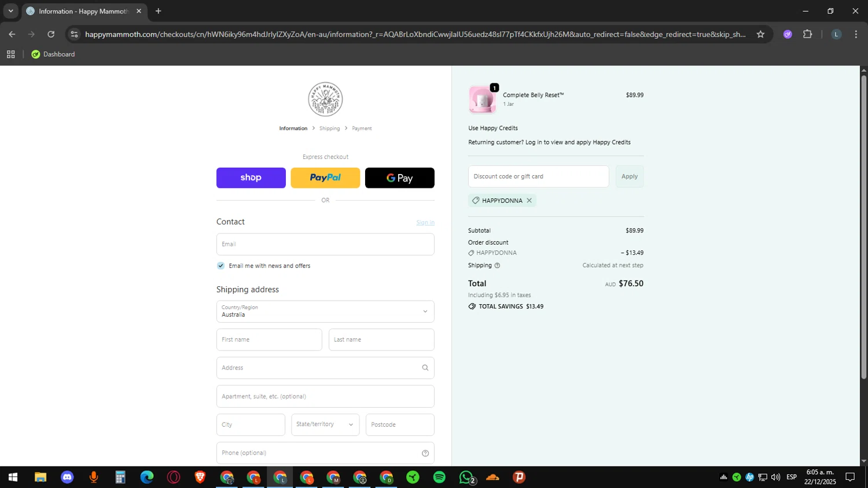Focus the Postcode field
868x488 pixels.
click(400, 424)
